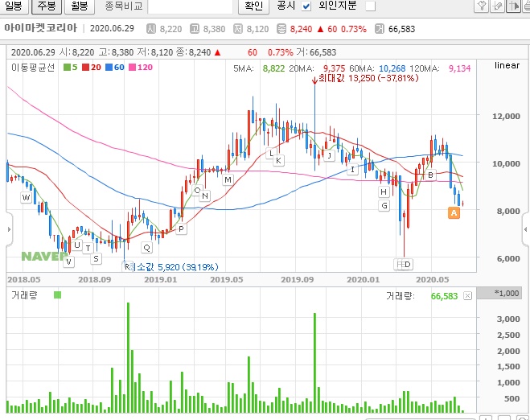Open chart settings wrench icon
This screenshot has width=530, height=420.
click(481, 6)
